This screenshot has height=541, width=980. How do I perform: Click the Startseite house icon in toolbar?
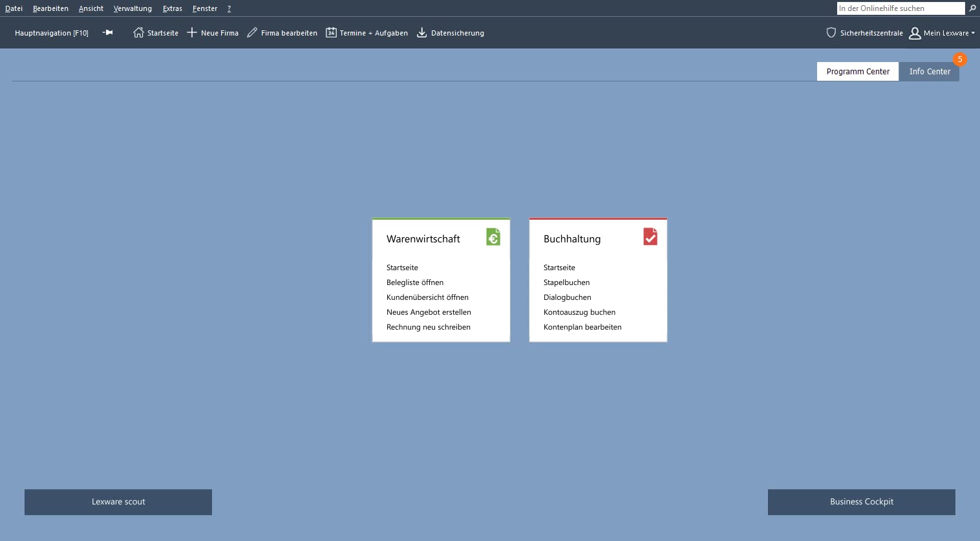[x=138, y=32]
